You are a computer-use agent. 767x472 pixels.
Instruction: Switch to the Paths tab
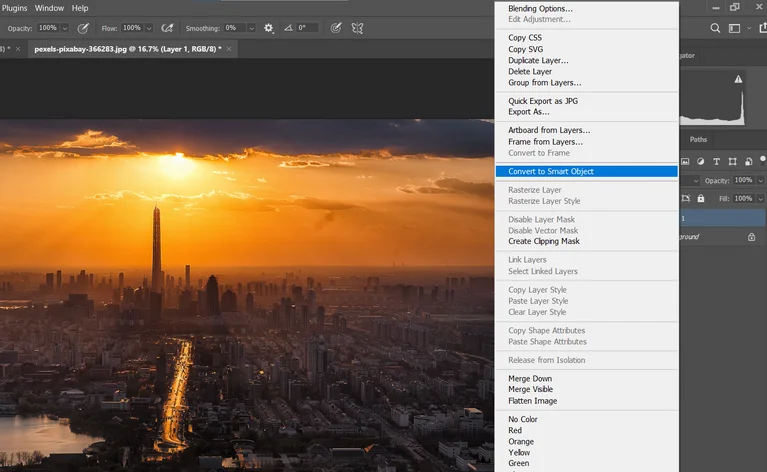click(698, 140)
